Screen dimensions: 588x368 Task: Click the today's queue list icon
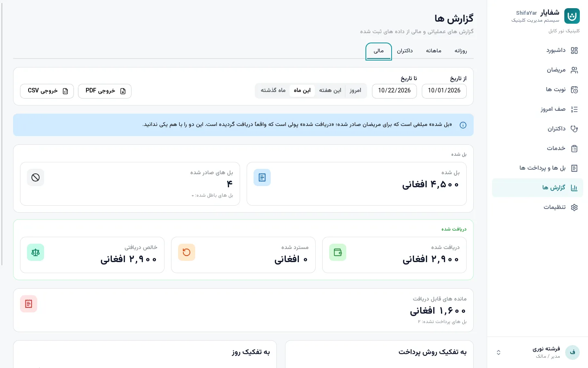(574, 109)
